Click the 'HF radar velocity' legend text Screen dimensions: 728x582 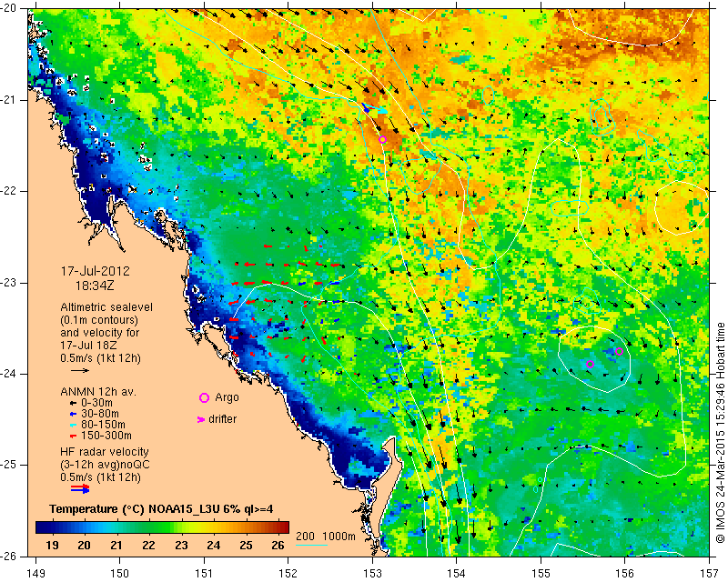pos(105,452)
